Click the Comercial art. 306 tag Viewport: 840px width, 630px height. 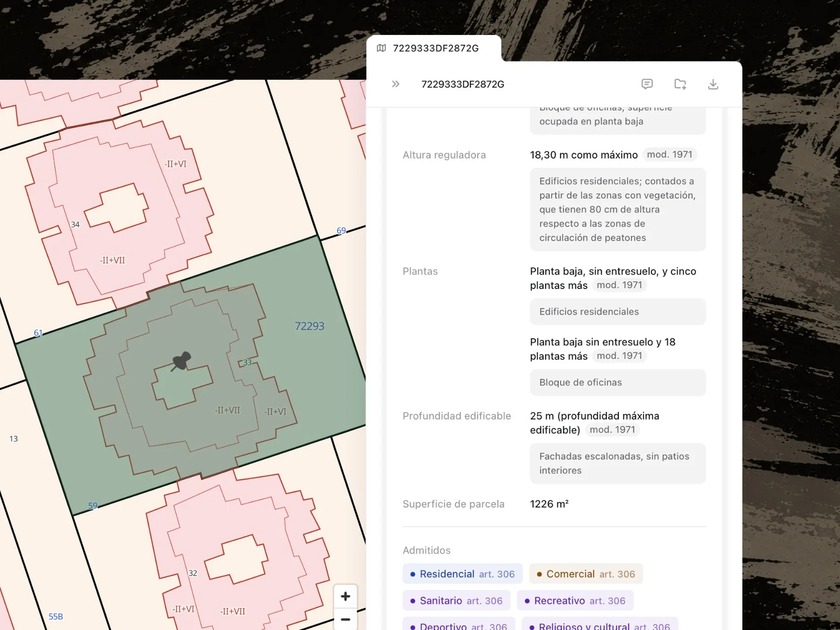tap(586, 574)
